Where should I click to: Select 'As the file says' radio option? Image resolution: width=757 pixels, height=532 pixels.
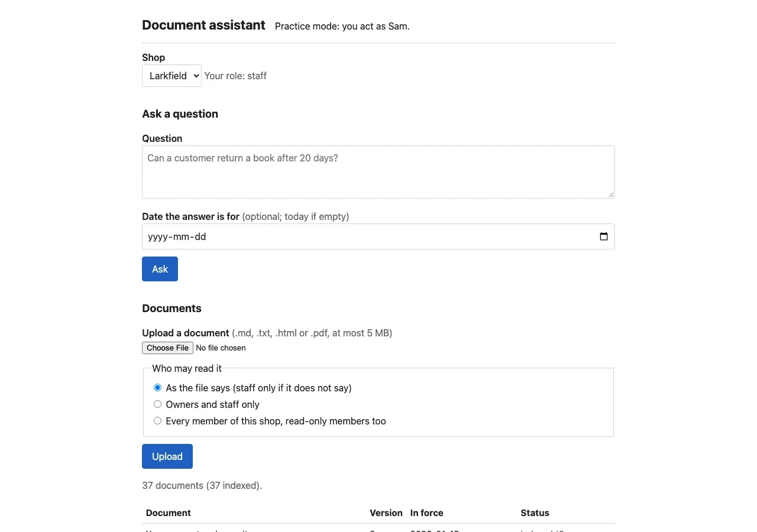pos(157,388)
